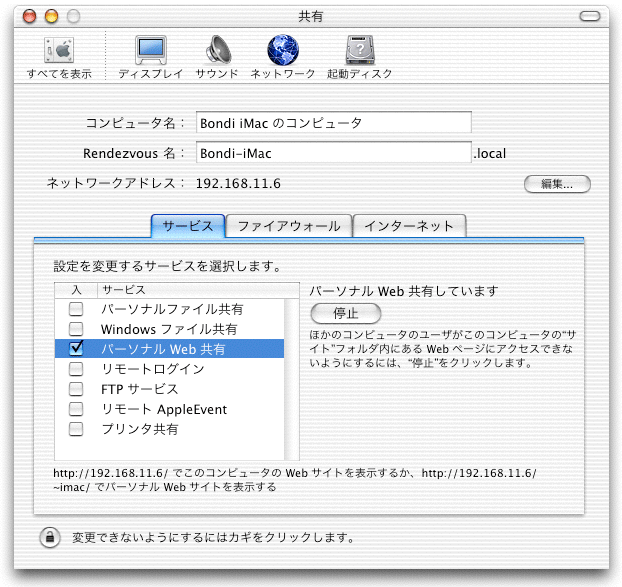Enable the Windows ファイル共有 checkbox

coord(75,329)
